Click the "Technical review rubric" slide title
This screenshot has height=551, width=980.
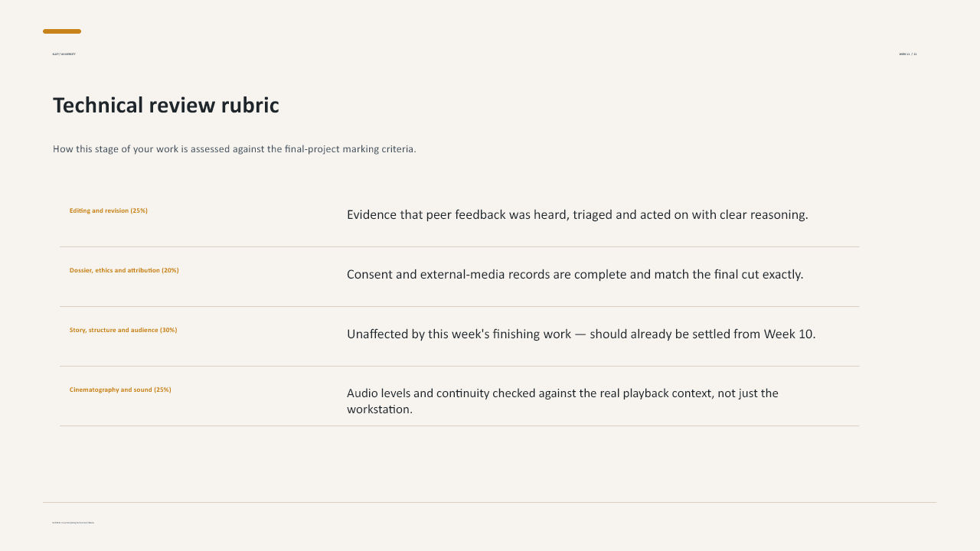pos(165,106)
